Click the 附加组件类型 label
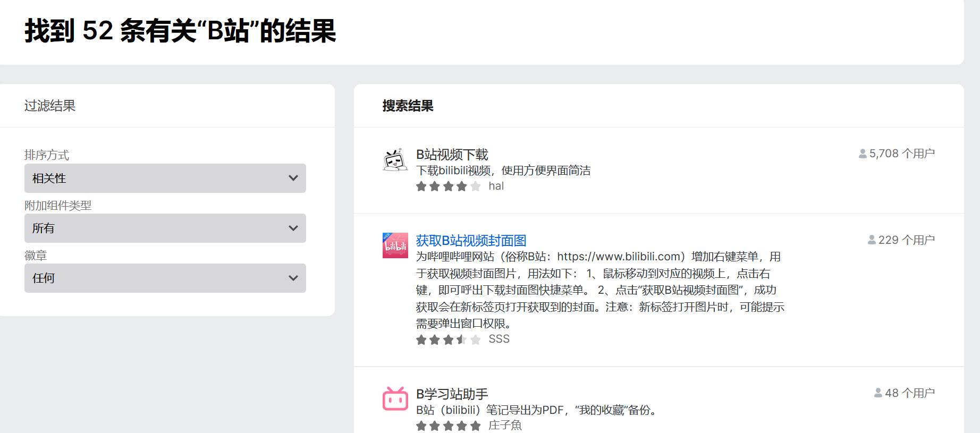 point(58,205)
